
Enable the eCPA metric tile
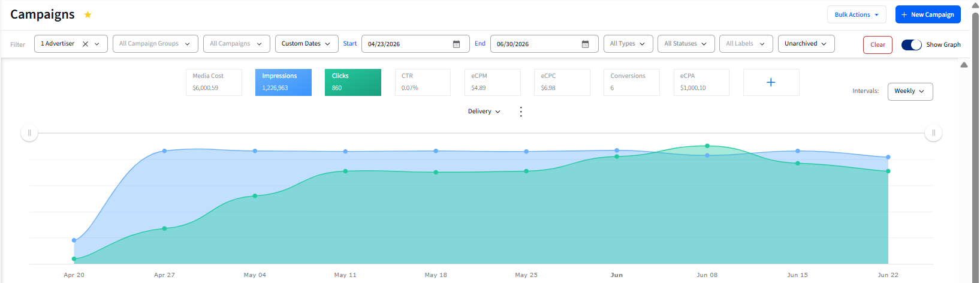[x=701, y=82]
